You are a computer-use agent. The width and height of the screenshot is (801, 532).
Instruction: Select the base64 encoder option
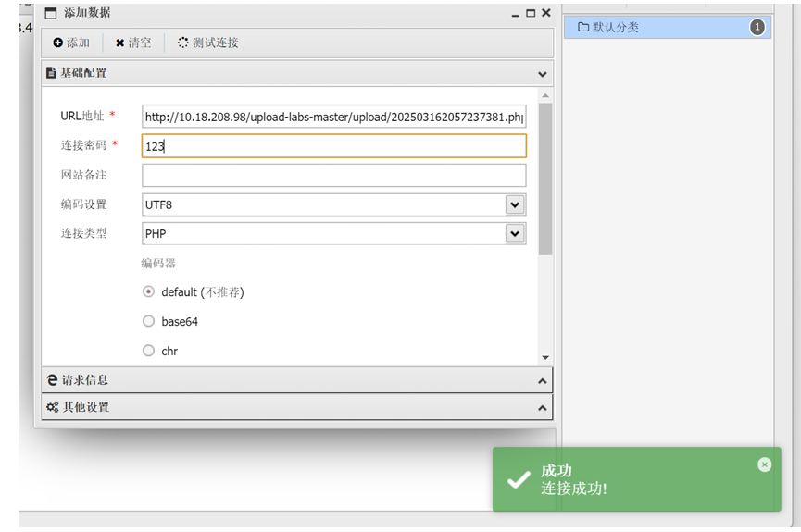click(x=148, y=321)
